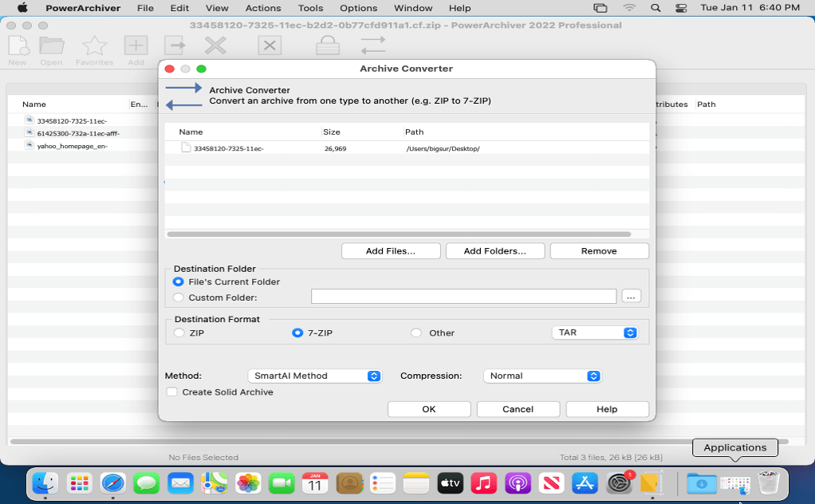Open the Actions menu

(262, 8)
